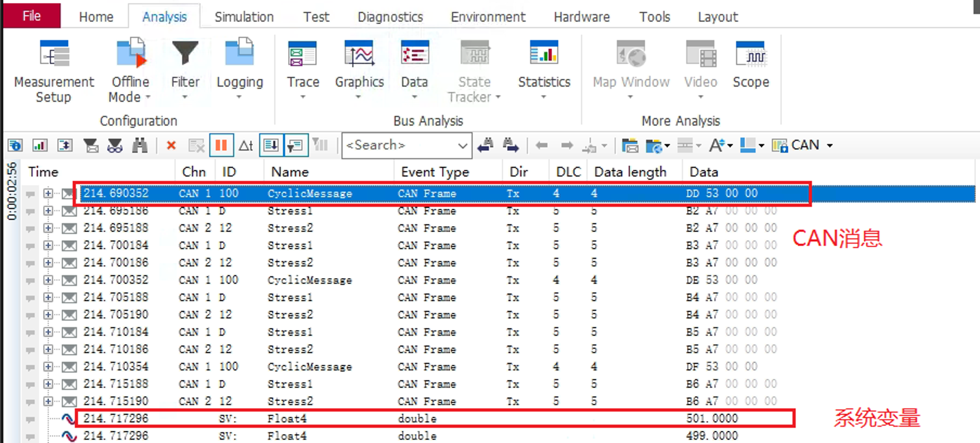Click the folder with envelope icon
Screen dimensions: 980x443
630,145
